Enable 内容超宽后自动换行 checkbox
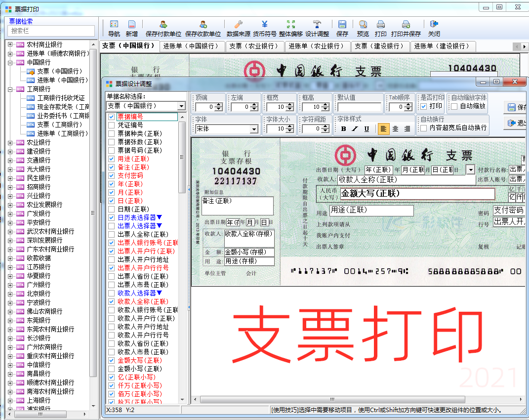Screen dimensions: 529x420 pos(424,128)
